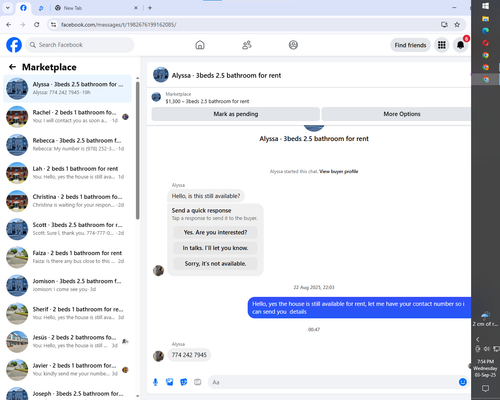Open Lah's 2 beds 1 bathroom conversation

pyautogui.click(x=67, y=173)
